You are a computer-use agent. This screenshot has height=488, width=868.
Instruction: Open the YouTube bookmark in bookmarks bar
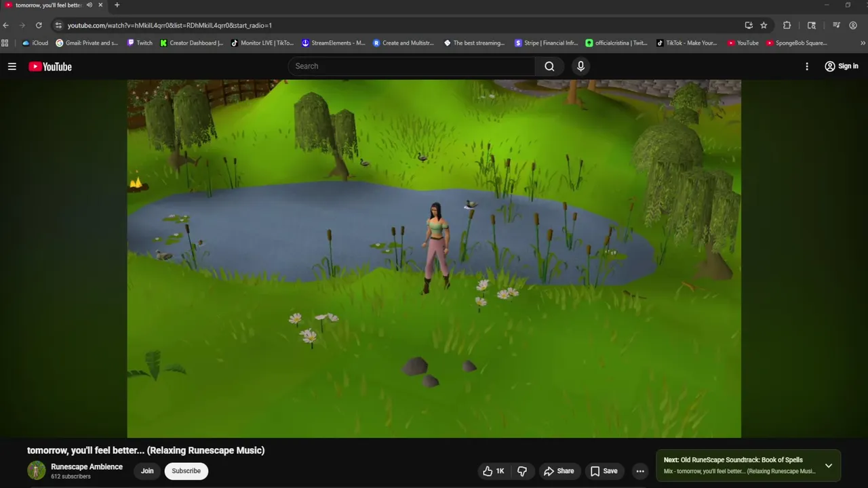click(743, 43)
